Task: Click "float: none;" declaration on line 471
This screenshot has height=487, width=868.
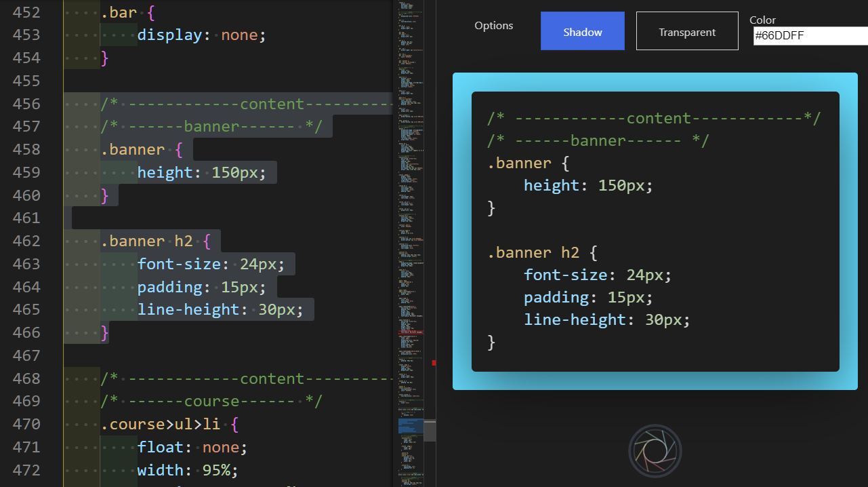Action: (192, 447)
